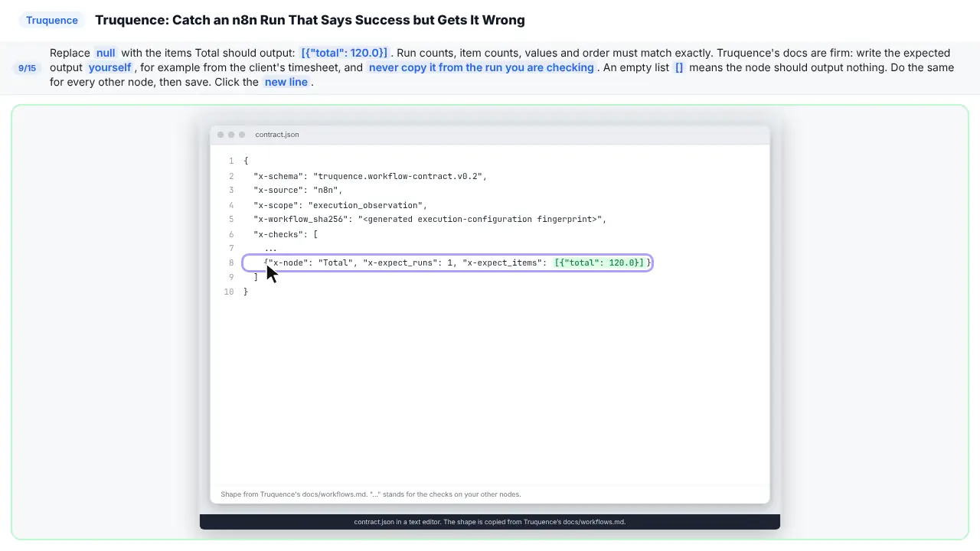Click the "x-workflow_sha256" fingerprint line

pyautogui.click(x=430, y=219)
